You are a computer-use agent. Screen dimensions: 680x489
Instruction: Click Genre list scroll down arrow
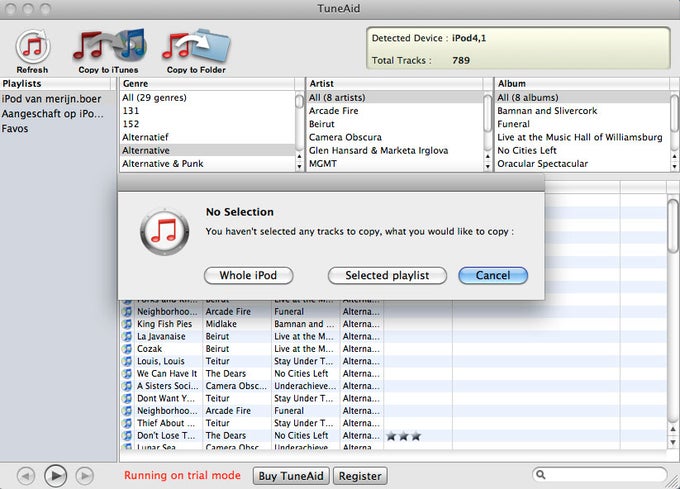click(299, 166)
